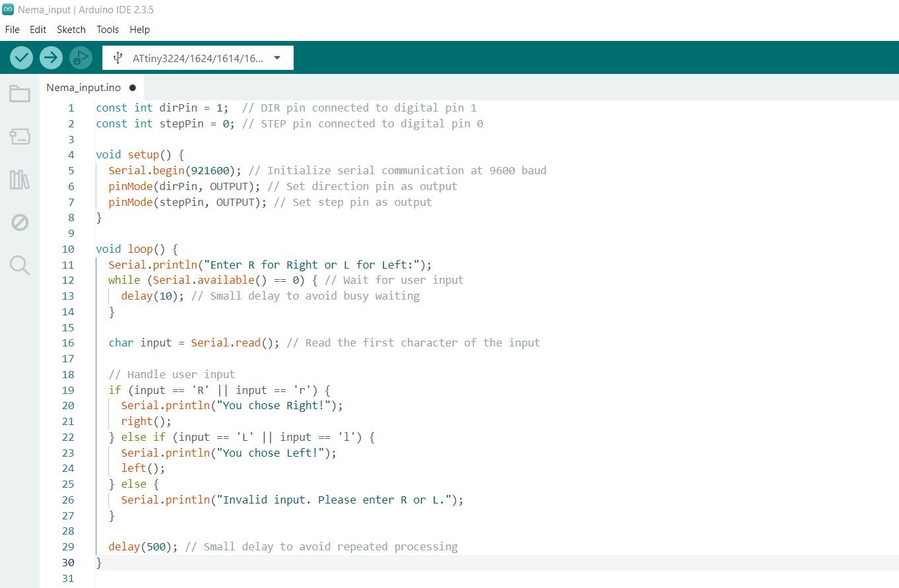
Task: Open the Sketch menu
Action: pyautogui.click(x=71, y=30)
